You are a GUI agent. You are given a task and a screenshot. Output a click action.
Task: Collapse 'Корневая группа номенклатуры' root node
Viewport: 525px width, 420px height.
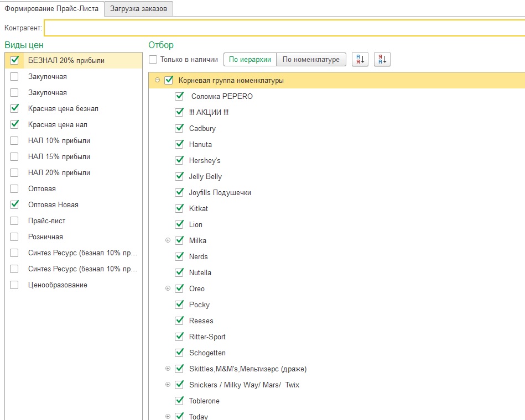[158, 80]
